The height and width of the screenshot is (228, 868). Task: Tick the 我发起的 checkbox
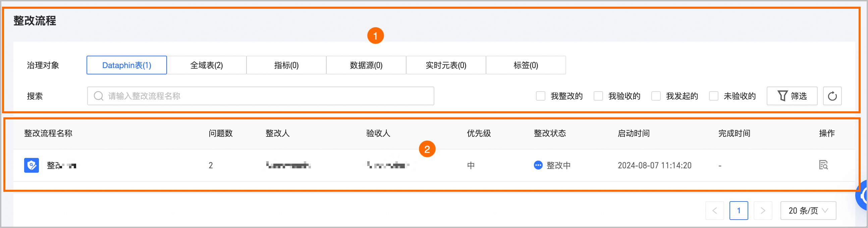click(656, 96)
